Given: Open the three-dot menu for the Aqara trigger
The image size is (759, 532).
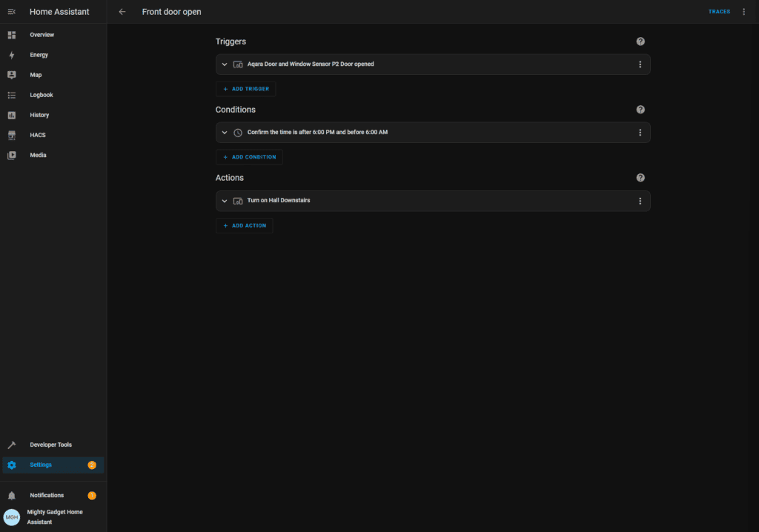Looking at the screenshot, I should point(640,64).
